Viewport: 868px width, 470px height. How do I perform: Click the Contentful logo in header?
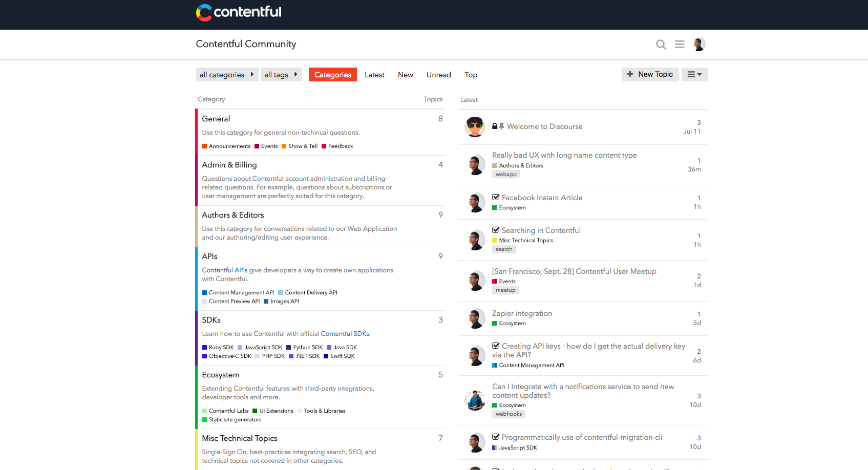(239, 12)
